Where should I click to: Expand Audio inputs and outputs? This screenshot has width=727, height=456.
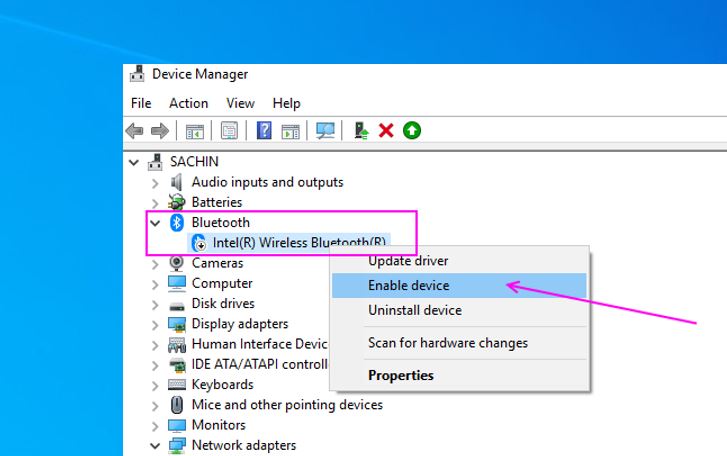[x=155, y=183]
